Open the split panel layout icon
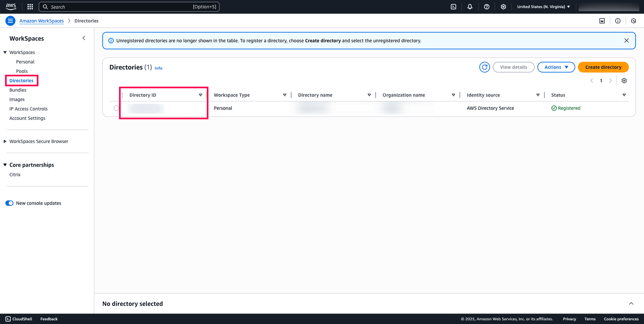644x324 pixels. tap(602, 21)
